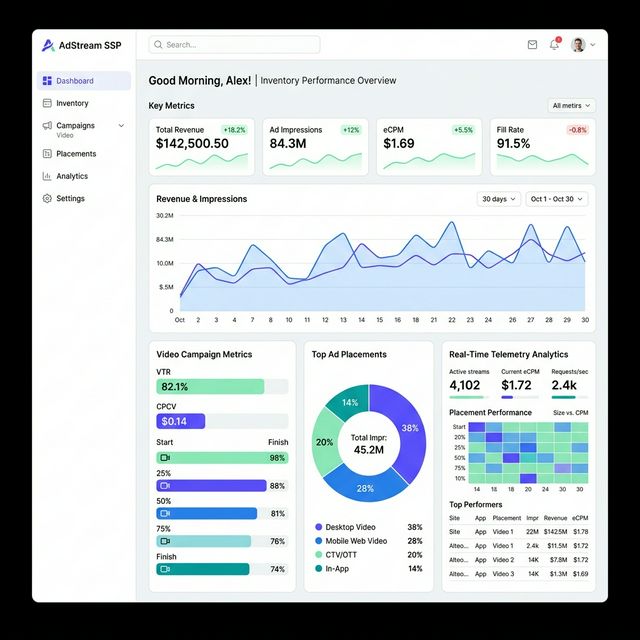Click camera icon on the 76% bar
The height and width of the screenshot is (640, 640).
[165, 541]
